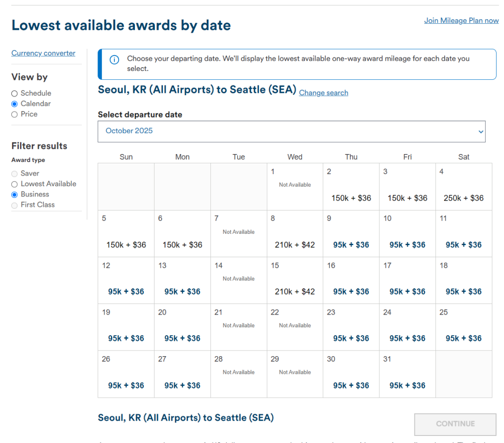Click the Change search link
Viewport: 504px width, 443px height.
[323, 93]
